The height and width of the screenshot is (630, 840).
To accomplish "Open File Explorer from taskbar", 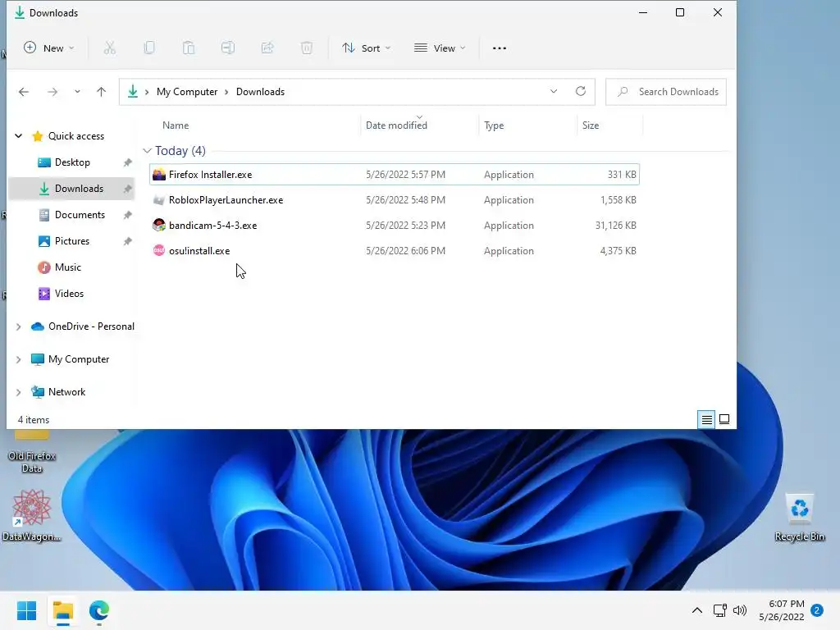I will click(62, 610).
